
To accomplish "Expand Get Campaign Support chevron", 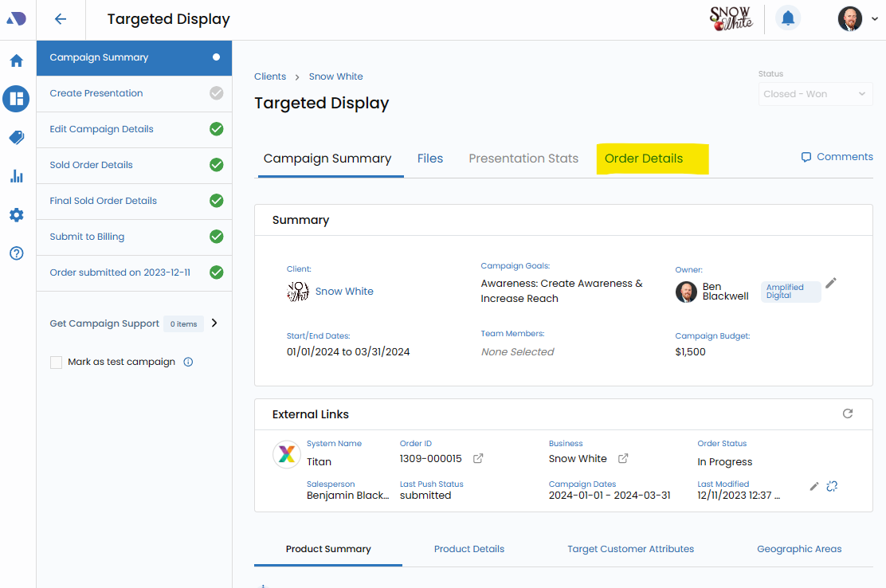I will click(x=214, y=323).
